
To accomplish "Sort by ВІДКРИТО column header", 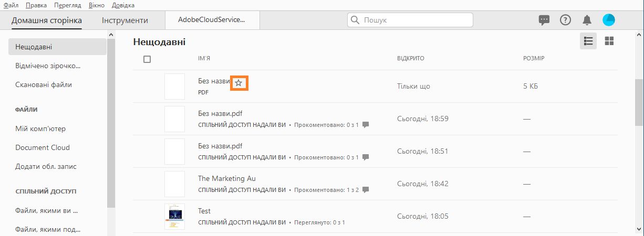I will (411, 58).
